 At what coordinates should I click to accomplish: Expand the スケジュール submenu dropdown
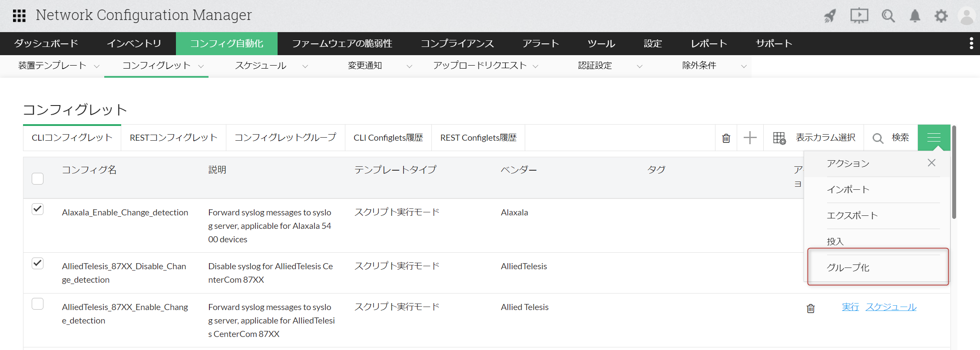click(x=305, y=66)
